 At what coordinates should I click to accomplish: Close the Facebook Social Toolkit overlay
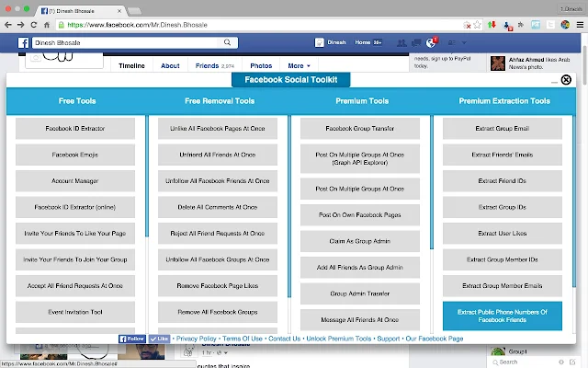(x=566, y=80)
